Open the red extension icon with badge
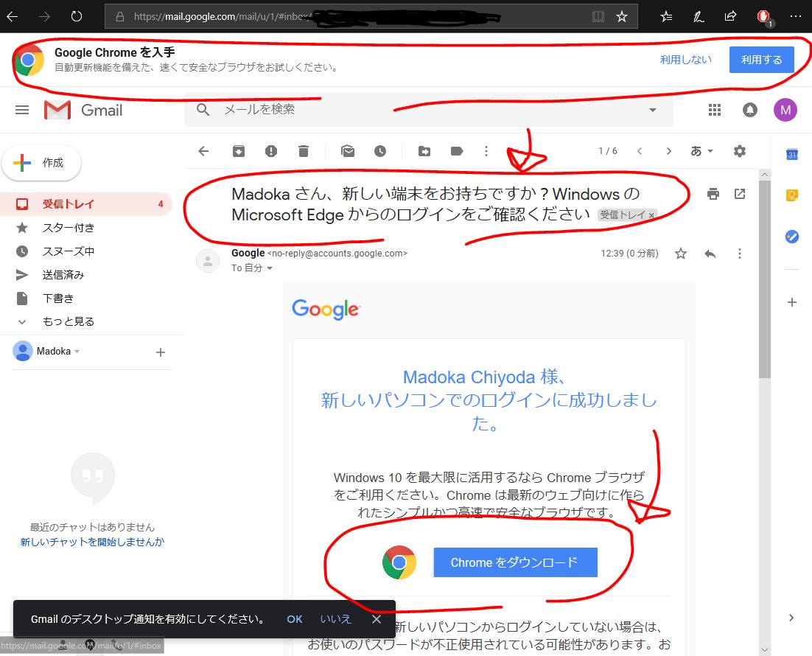The image size is (812, 656). pyautogui.click(x=764, y=17)
